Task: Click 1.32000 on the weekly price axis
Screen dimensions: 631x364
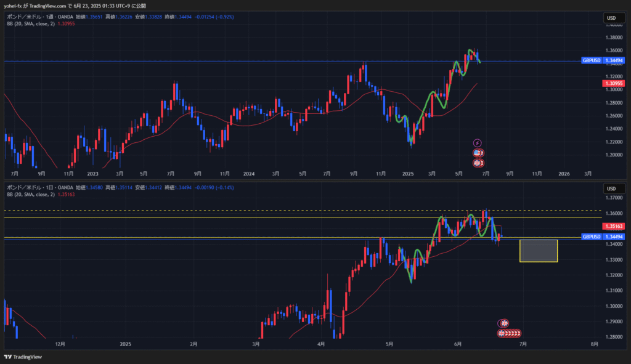Action: 614,77
